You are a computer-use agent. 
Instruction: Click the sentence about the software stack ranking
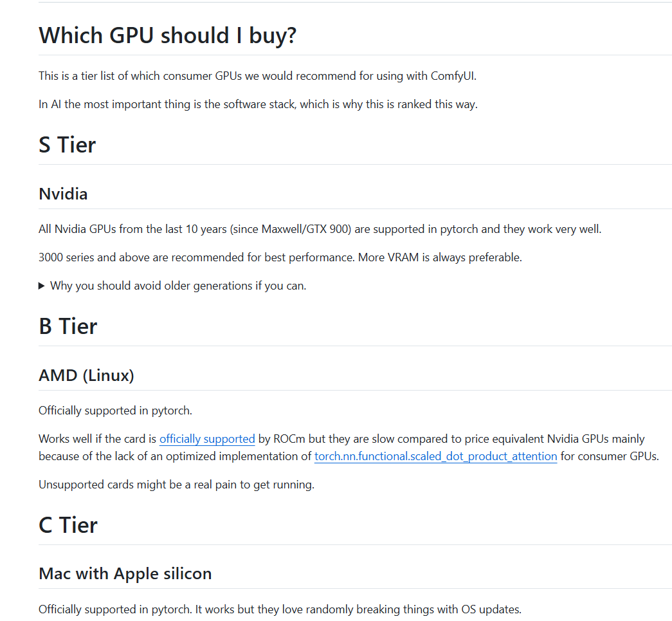pyautogui.click(x=258, y=104)
